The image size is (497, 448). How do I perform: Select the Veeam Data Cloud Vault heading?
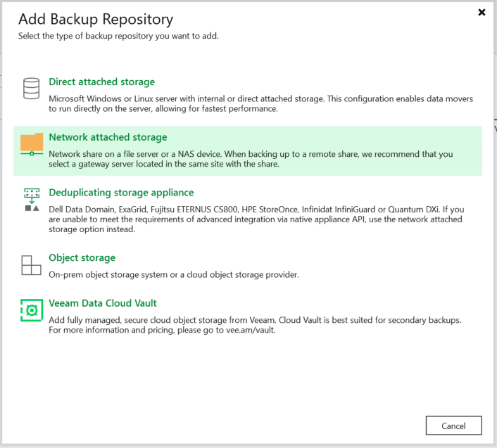coord(103,303)
